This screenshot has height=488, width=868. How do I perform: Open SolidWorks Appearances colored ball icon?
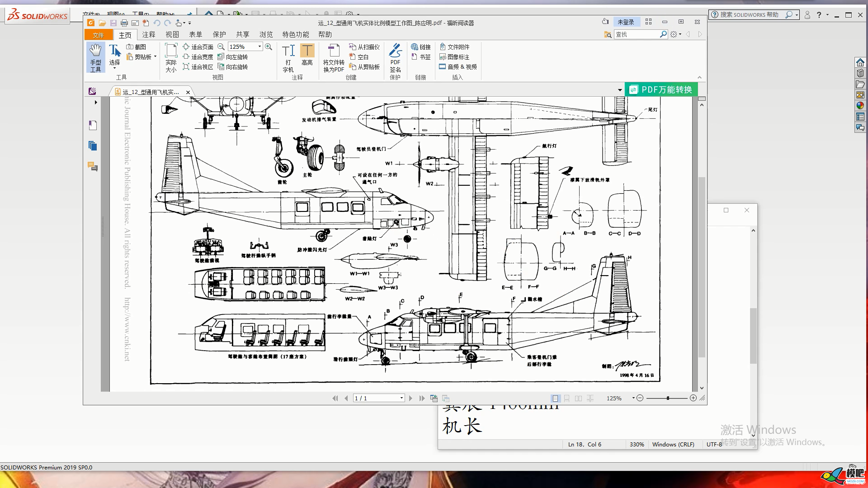coord(860,106)
